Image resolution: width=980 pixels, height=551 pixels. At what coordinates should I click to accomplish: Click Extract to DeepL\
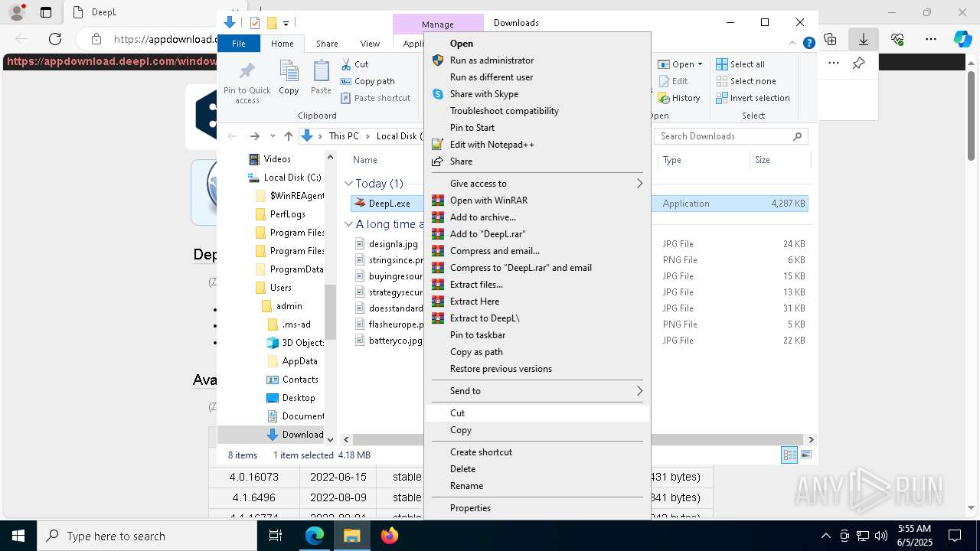pyautogui.click(x=485, y=318)
